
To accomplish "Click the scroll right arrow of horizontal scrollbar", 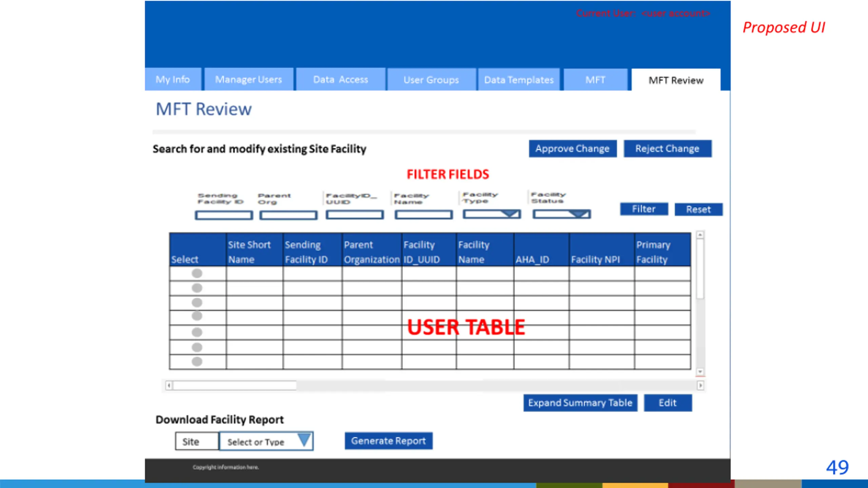I will click(700, 385).
